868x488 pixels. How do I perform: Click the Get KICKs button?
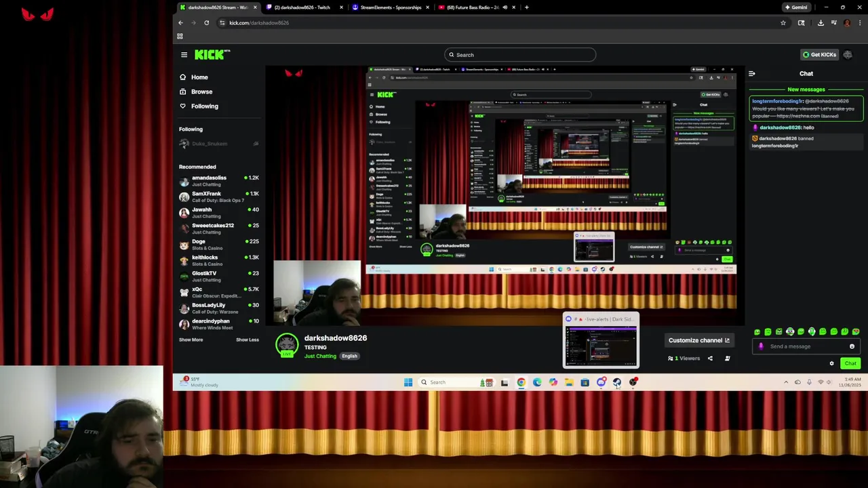(819, 55)
